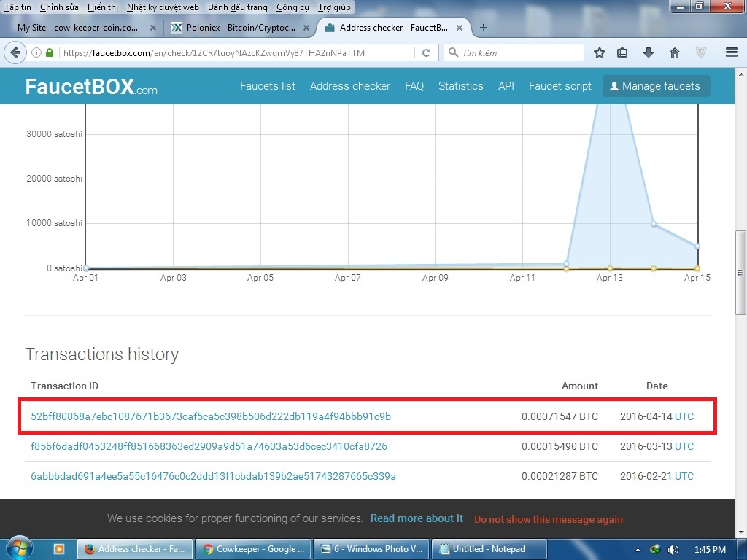Viewport: 747px width, 560px height.
Task: Switch to Poloniex Bitcoin tab
Action: 241,28
